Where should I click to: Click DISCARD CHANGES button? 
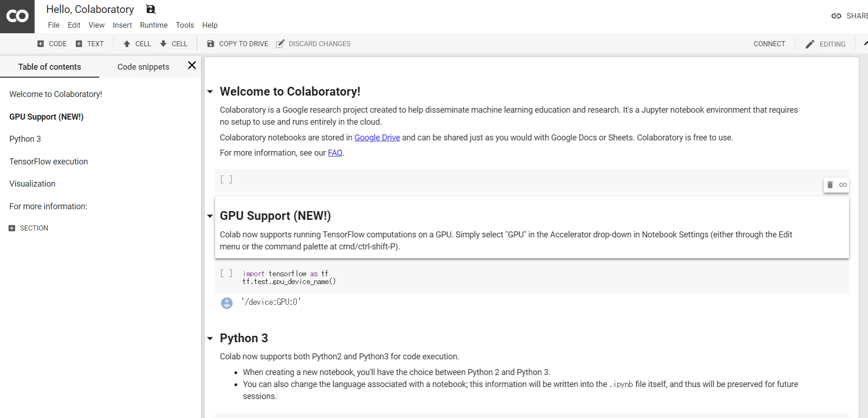point(313,44)
